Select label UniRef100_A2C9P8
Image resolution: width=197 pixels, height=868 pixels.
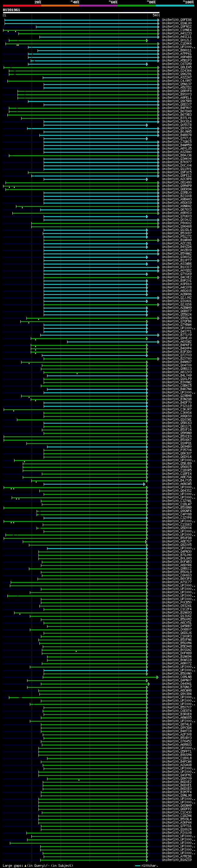pyautogui.click(x=177, y=179)
